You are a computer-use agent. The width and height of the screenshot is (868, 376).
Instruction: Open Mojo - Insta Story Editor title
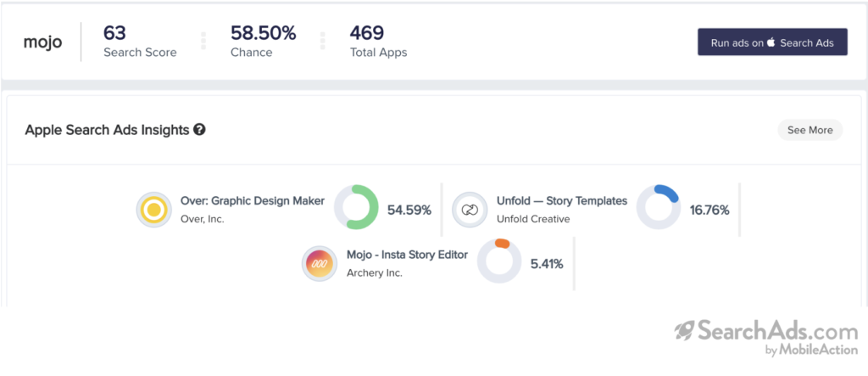point(407,255)
